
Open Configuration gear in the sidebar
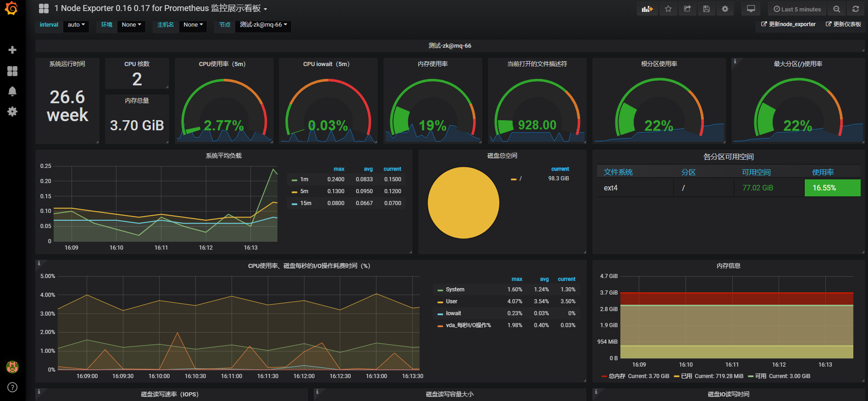(12, 111)
